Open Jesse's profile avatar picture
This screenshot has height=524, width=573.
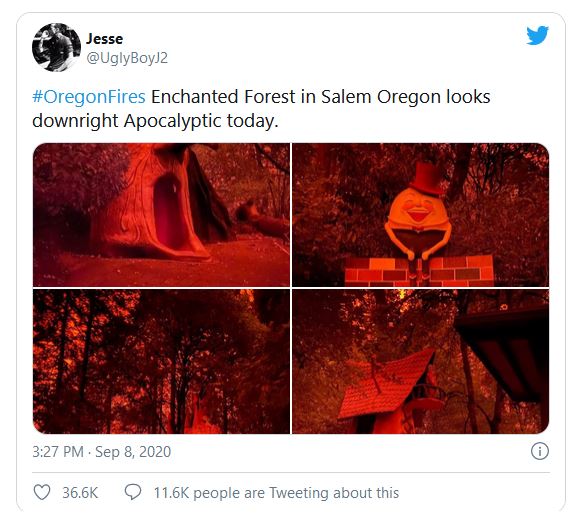pos(56,48)
